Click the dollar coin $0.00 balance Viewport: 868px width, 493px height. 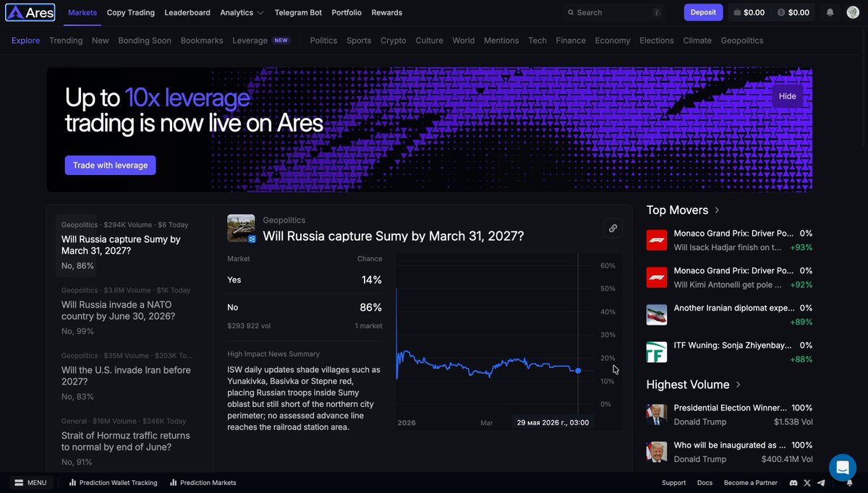point(793,12)
